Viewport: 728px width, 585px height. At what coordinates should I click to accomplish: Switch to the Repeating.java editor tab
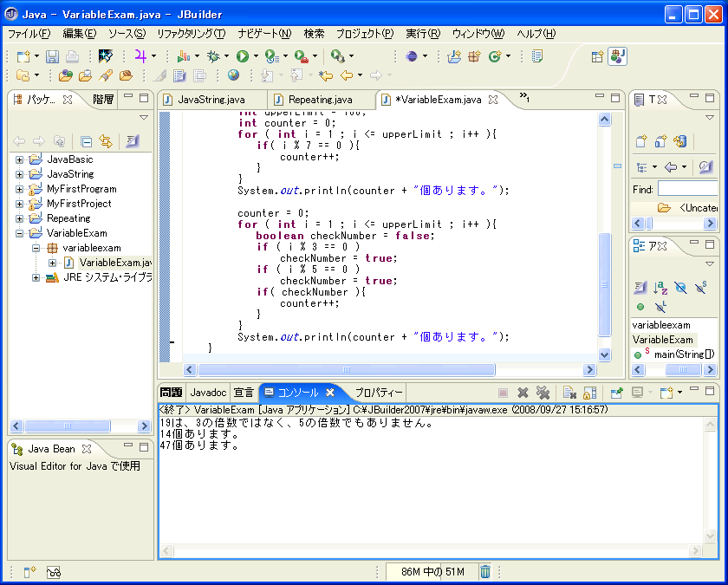tap(320, 100)
